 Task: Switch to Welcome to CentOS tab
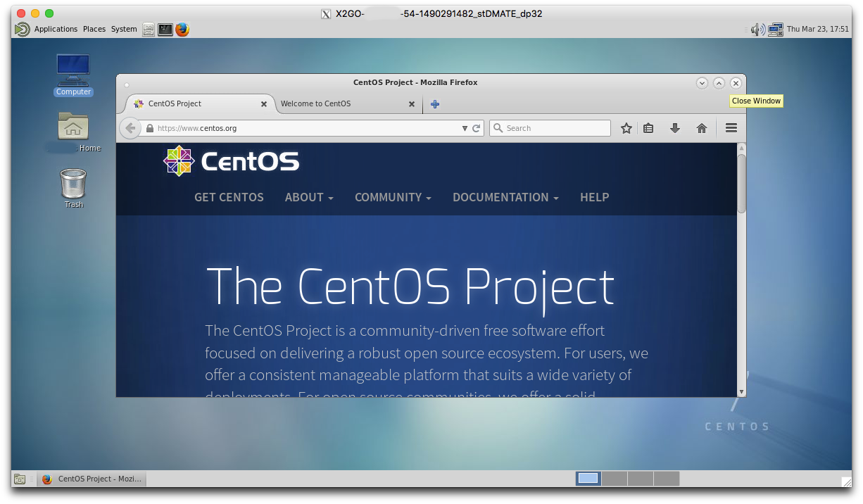point(339,103)
